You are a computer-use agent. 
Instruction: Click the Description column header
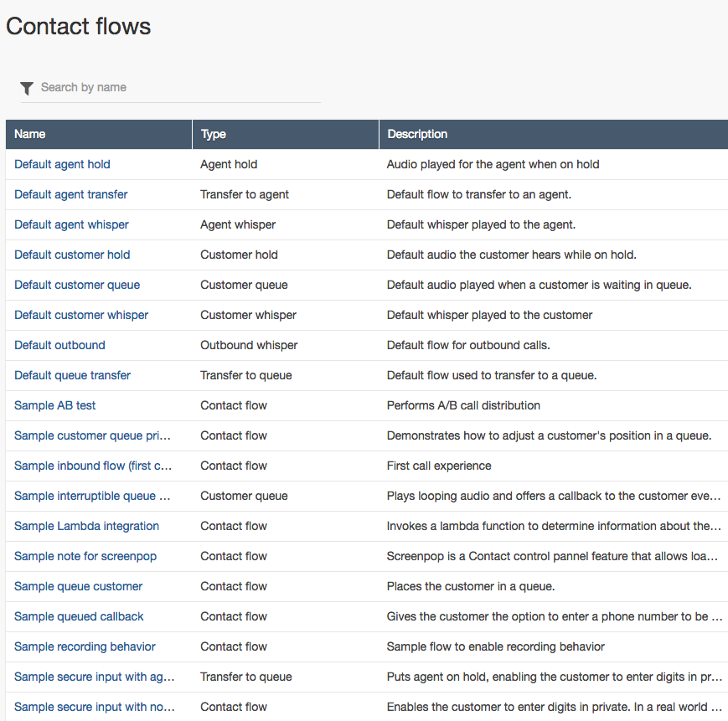[417, 134]
